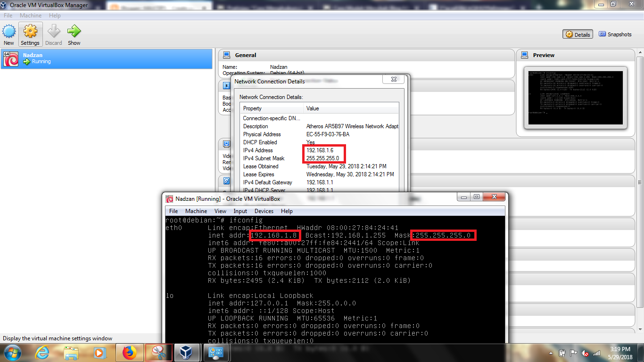This screenshot has width=644, height=362.
Task: Click the Preview section monitor icon
Action: click(x=525, y=55)
